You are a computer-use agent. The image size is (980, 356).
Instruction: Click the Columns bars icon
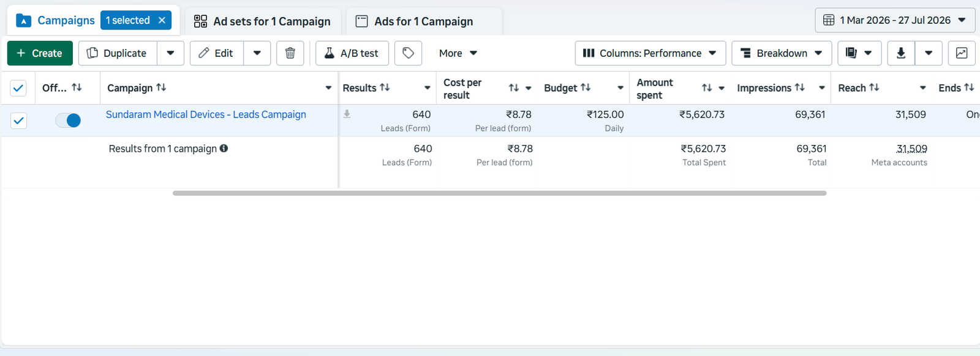pyautogui.click(x=589, y=53)
